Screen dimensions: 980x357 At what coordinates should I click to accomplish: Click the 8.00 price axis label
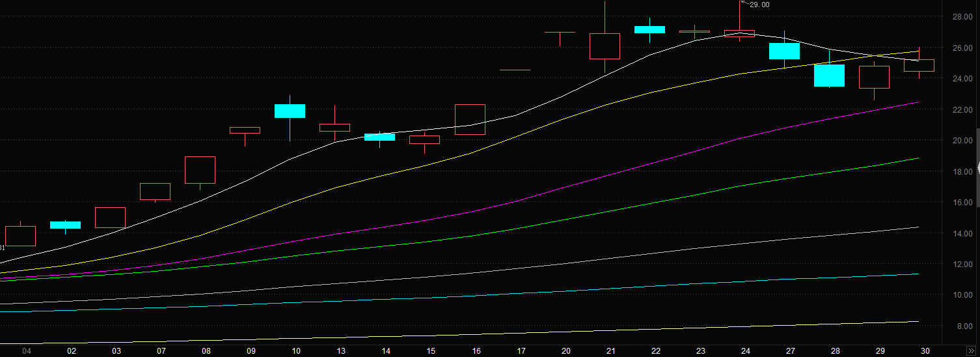pos(964,326)
